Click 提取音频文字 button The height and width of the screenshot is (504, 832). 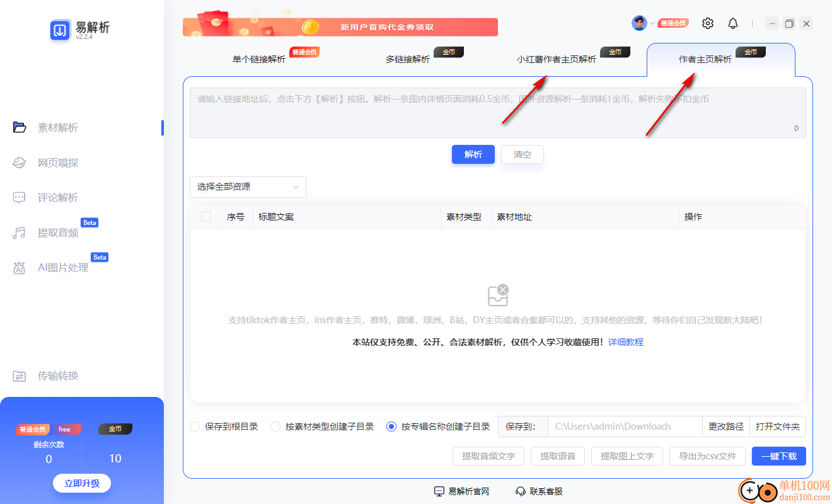488,456
